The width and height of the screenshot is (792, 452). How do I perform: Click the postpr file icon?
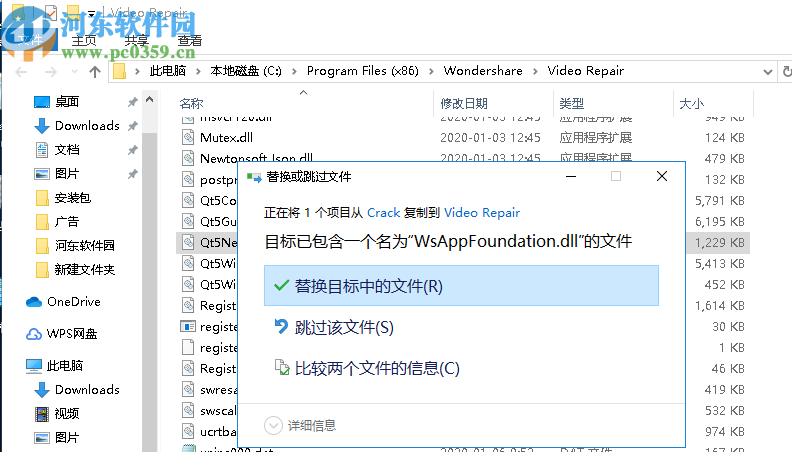tap(188, 179)
